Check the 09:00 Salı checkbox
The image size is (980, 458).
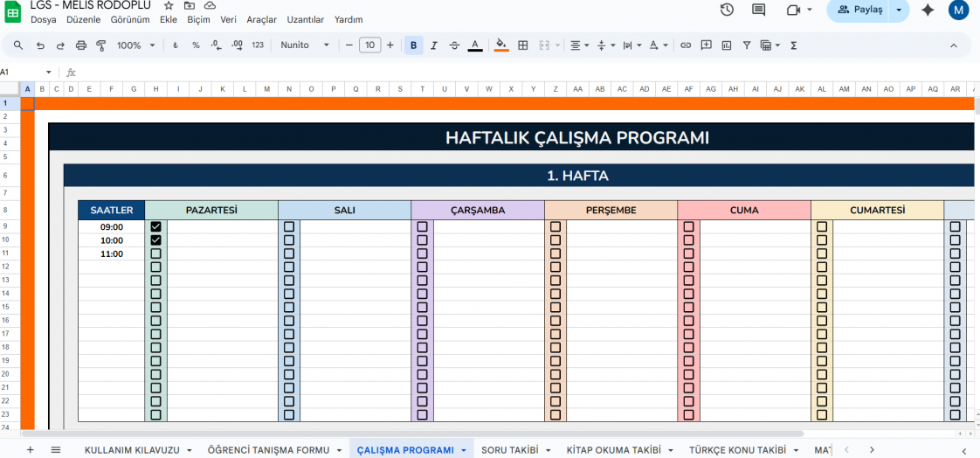(289, 227)
